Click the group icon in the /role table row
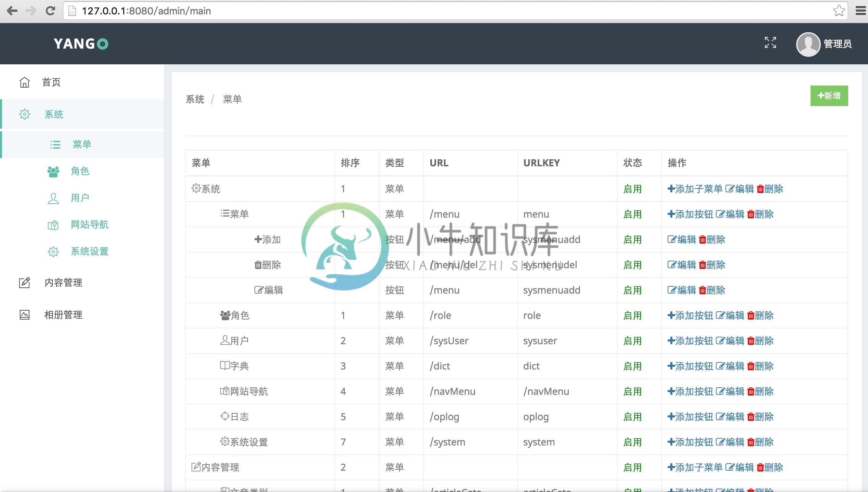 [225, 315]
